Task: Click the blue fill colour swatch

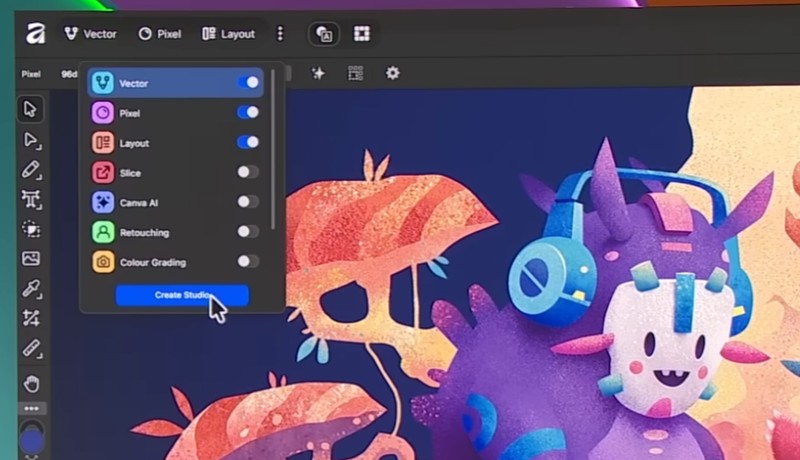Action: tap(32, 441)
